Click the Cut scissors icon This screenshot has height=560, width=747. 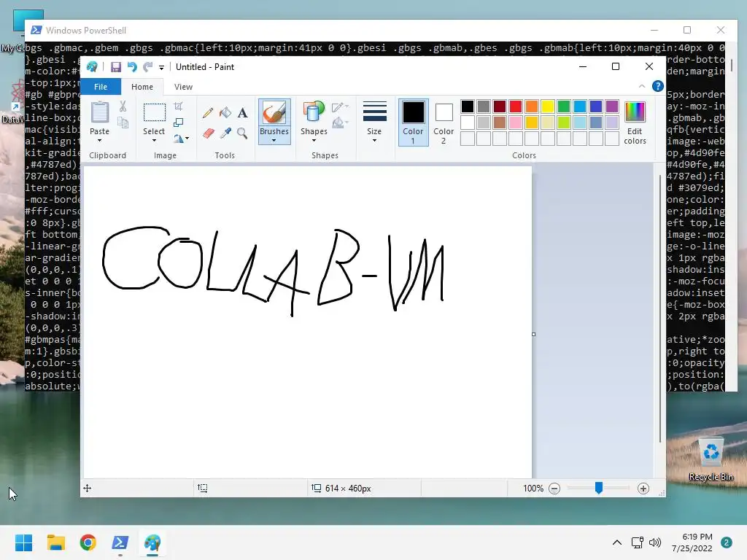123,106
